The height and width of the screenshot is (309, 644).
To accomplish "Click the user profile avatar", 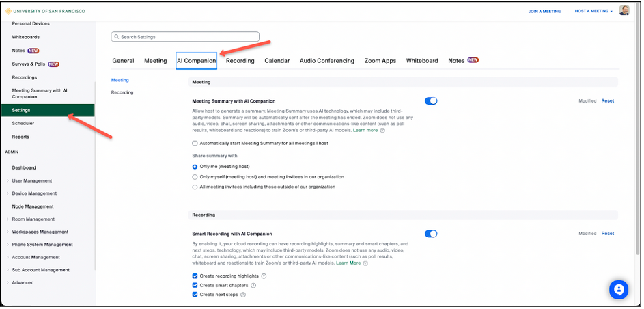I will [624, 11].
